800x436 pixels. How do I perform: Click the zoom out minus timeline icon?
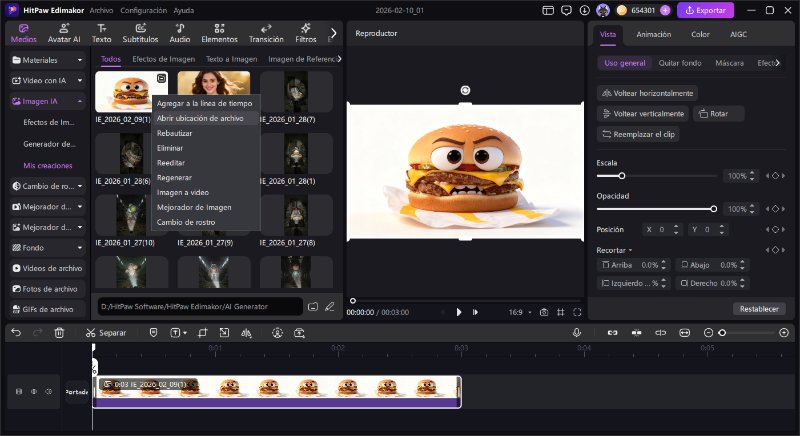708,332
